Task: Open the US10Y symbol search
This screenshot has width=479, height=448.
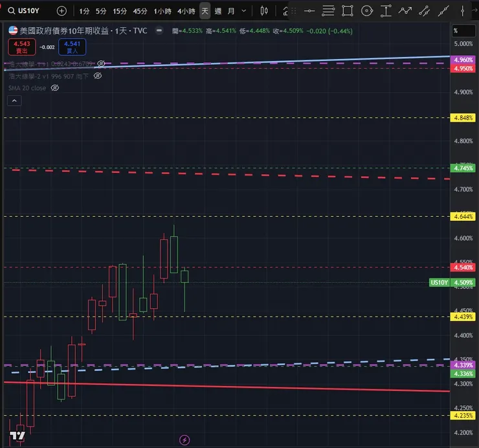Action: point(24,11)
